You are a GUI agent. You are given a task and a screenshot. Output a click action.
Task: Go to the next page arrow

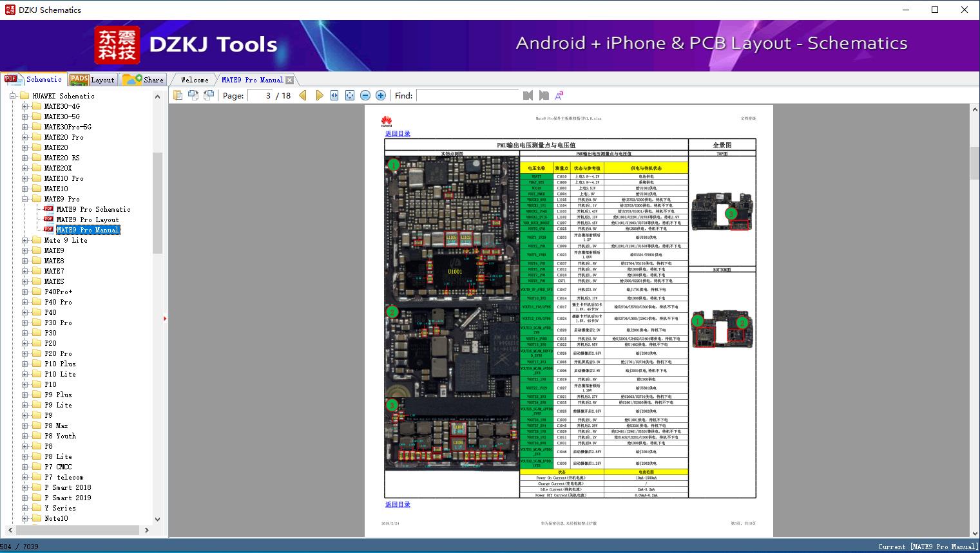coord(320,95)
